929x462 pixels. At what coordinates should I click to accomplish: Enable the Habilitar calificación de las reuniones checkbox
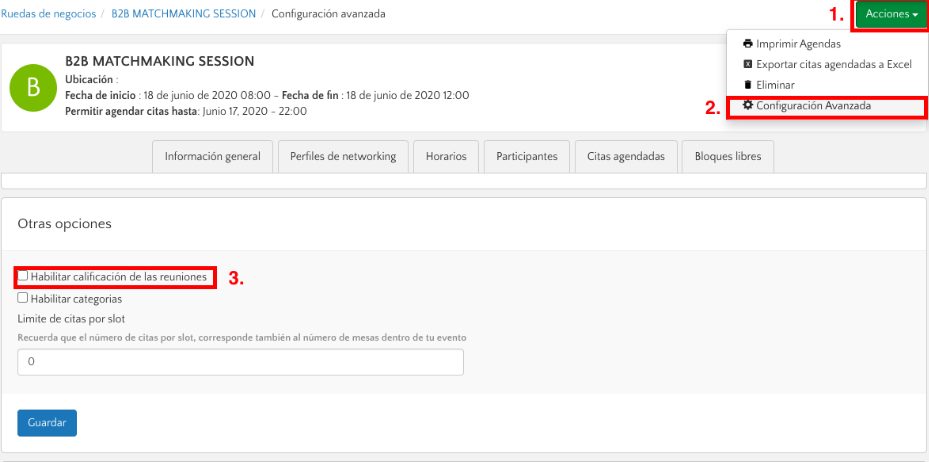pyautogui.click(x=23, y=276)
